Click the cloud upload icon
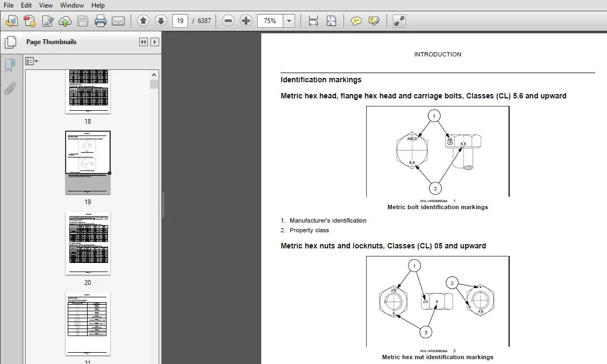This screenshot has height=364, width=607. (65, 21)
